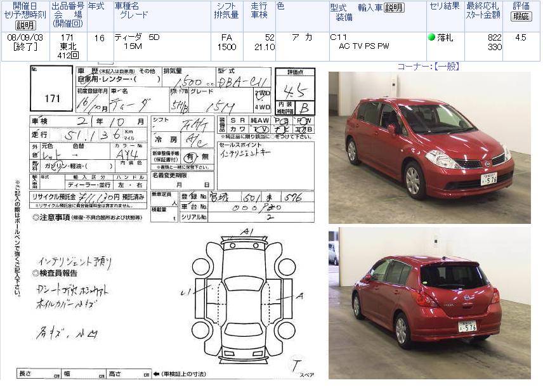543x392 pixels.
Task: Click the grade score 4.5 in the table row
Action: [x=521, y=37]
